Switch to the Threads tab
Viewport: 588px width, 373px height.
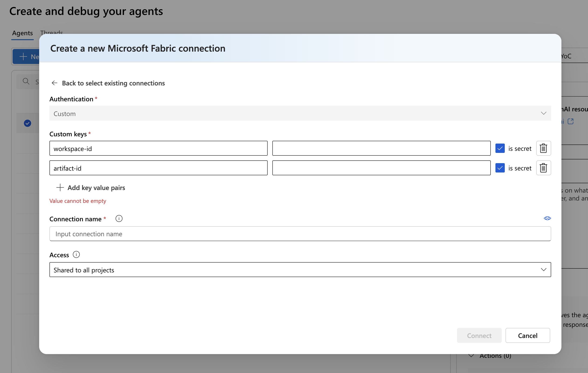52,32
